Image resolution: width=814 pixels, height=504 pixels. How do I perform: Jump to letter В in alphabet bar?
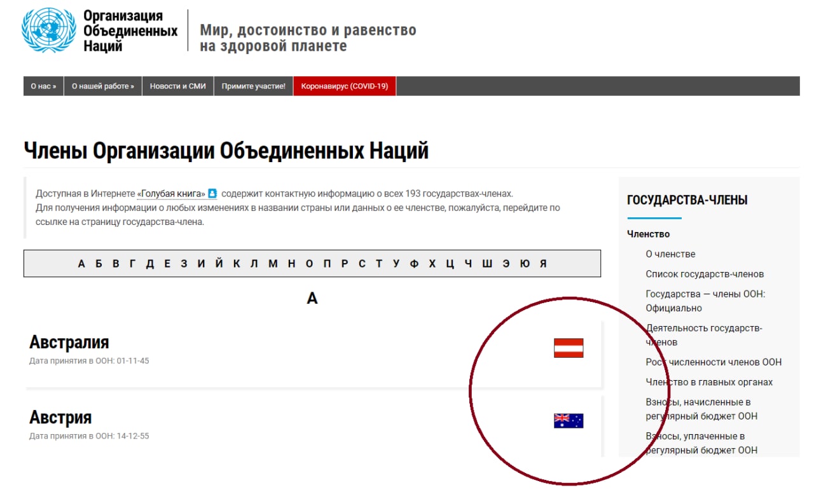[116, 264]
